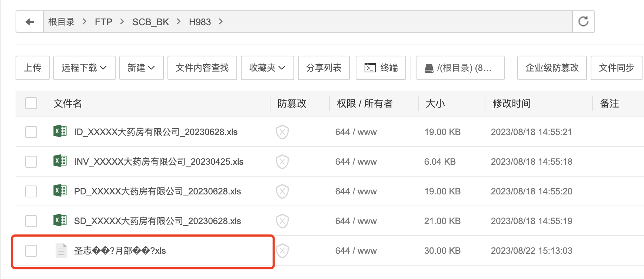Click the 6.04 KB size value

click(440, 162)
